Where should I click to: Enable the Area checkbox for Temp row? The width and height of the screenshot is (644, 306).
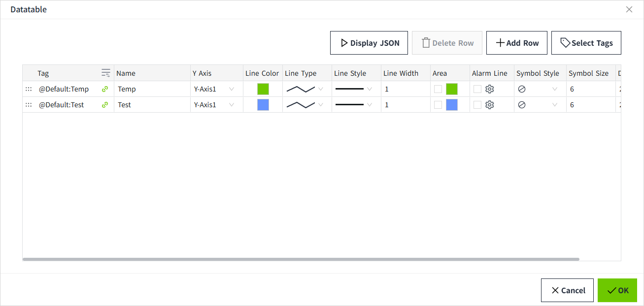(438, 89)
